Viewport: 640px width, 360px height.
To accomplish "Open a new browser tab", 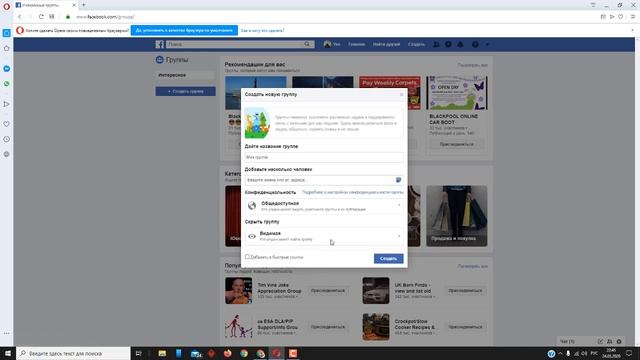I will pyautogui.click(x=84, y=5).
